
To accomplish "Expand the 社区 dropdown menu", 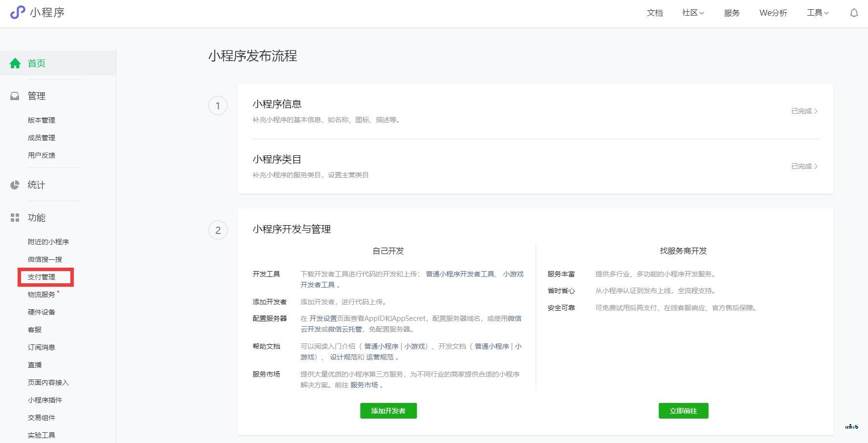I will pyautogui.click(x=693, y=13).
